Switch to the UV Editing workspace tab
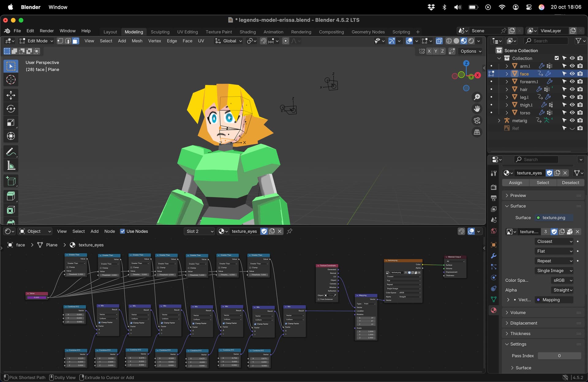 187,32
